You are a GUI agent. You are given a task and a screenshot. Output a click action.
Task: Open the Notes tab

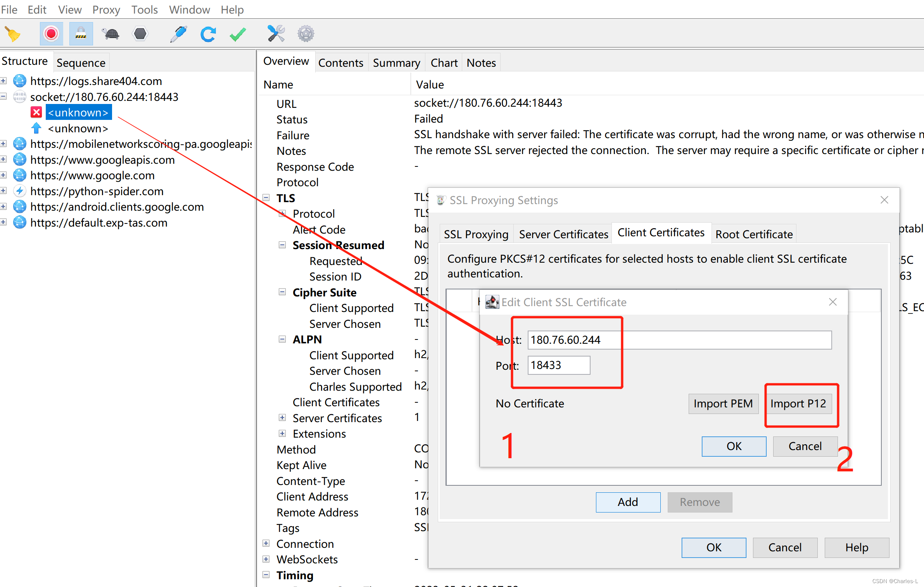(x=481, y=62)
